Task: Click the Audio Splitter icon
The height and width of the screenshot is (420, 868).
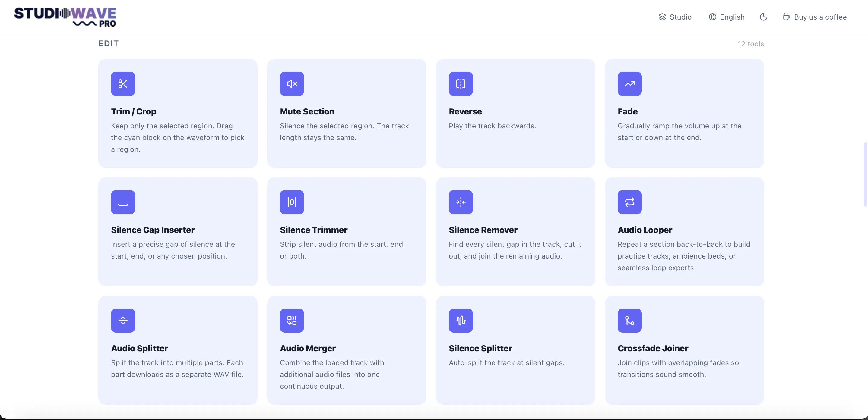Action: click(123, 320)
